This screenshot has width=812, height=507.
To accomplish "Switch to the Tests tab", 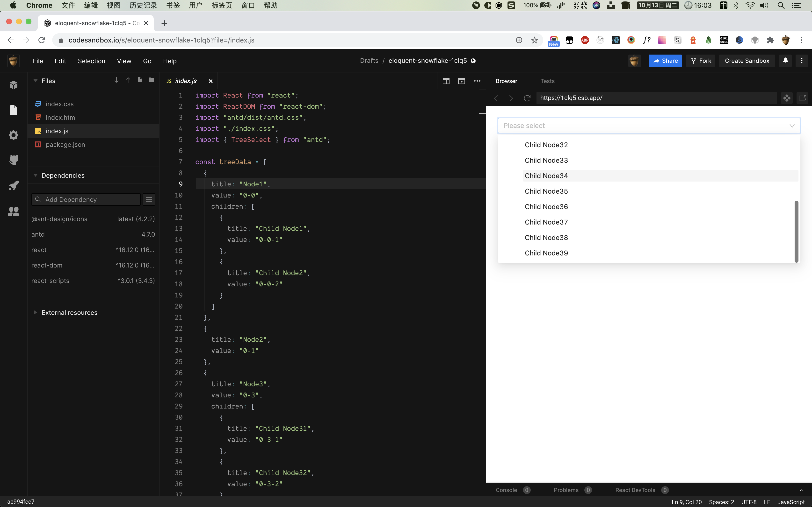I will click(x=547, y=81).
